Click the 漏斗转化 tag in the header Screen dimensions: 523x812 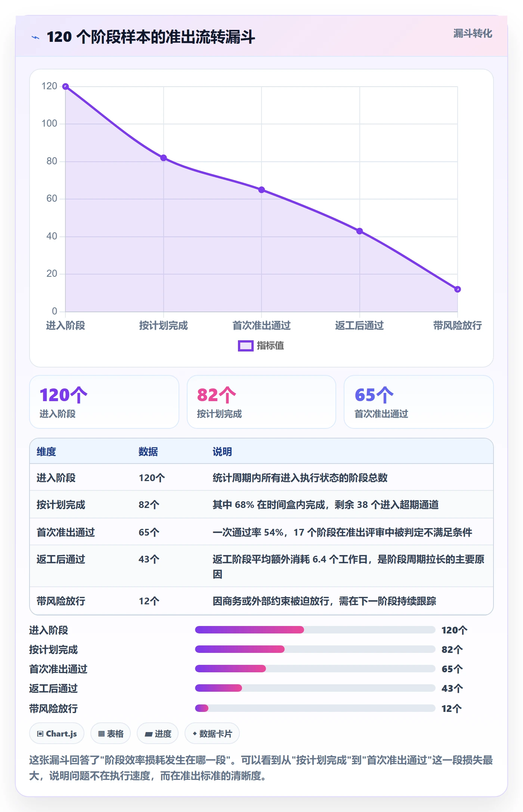[x=473, y=34]
